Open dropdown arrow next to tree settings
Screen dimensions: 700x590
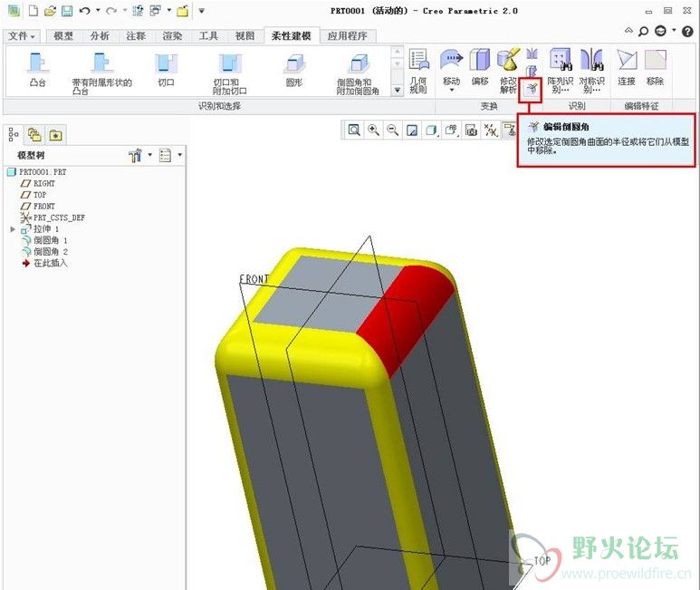(150, 155)
